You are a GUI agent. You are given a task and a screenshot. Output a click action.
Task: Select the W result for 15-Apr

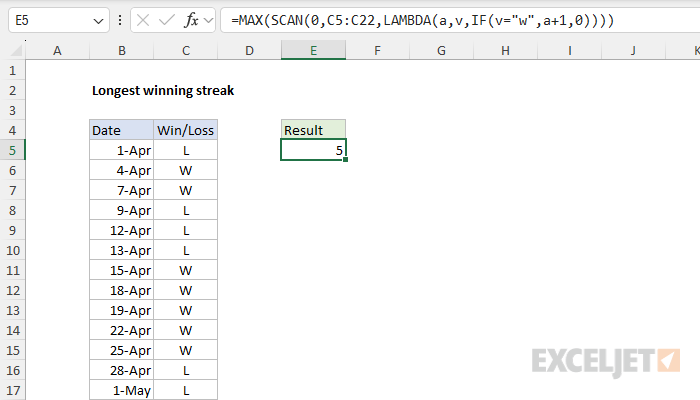point(186,271)
